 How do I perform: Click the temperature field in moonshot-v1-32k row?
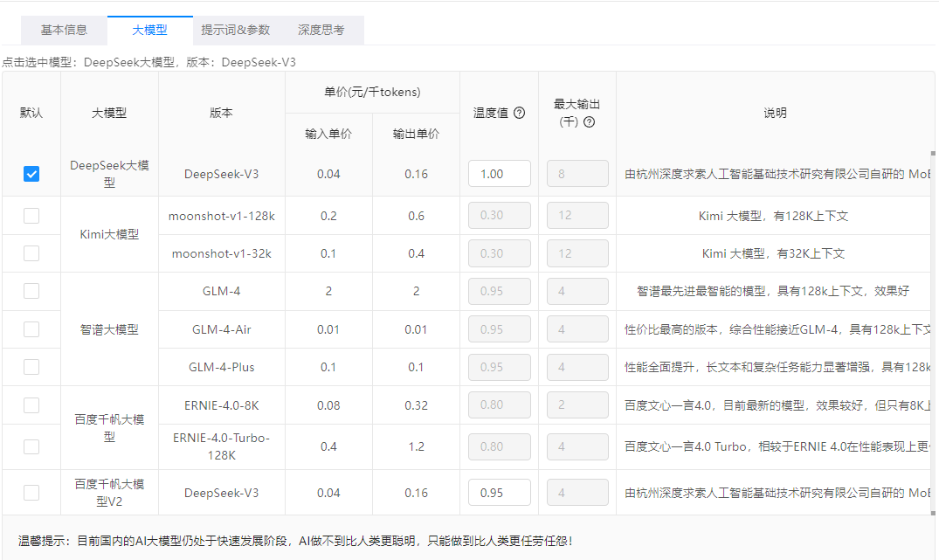(500, 253)
